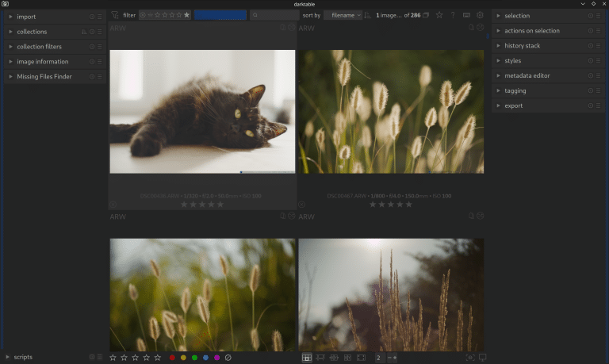Toggle image grouping icon
This screenshot has height=364, width=609.
pyautogui.click(x=426, y=15)
